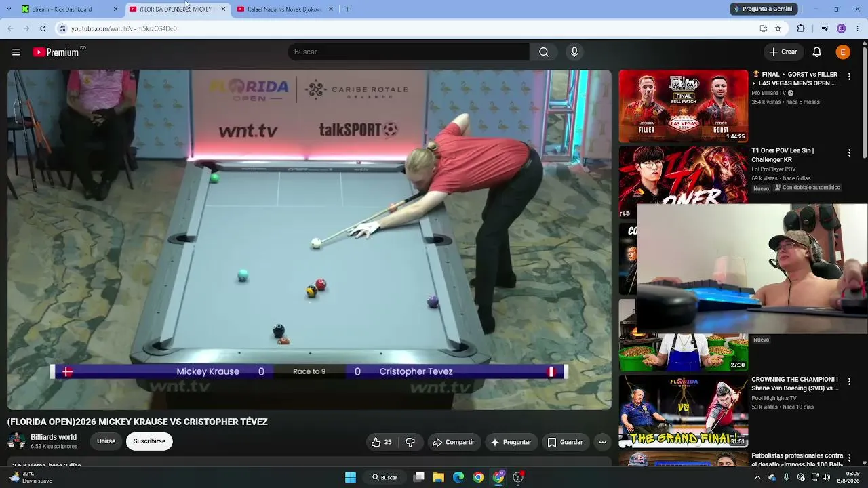Click the search magnifier button
868x488 pixels.
(544, 52)
